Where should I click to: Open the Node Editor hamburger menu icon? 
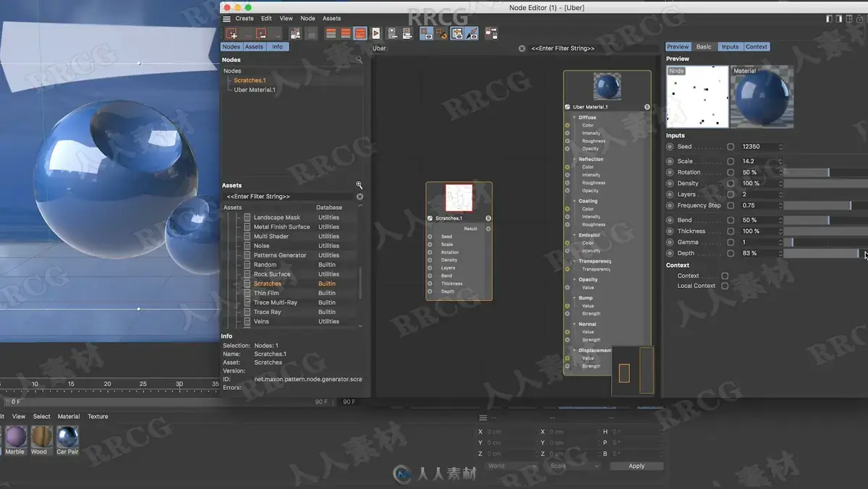[x=226, y=19]
